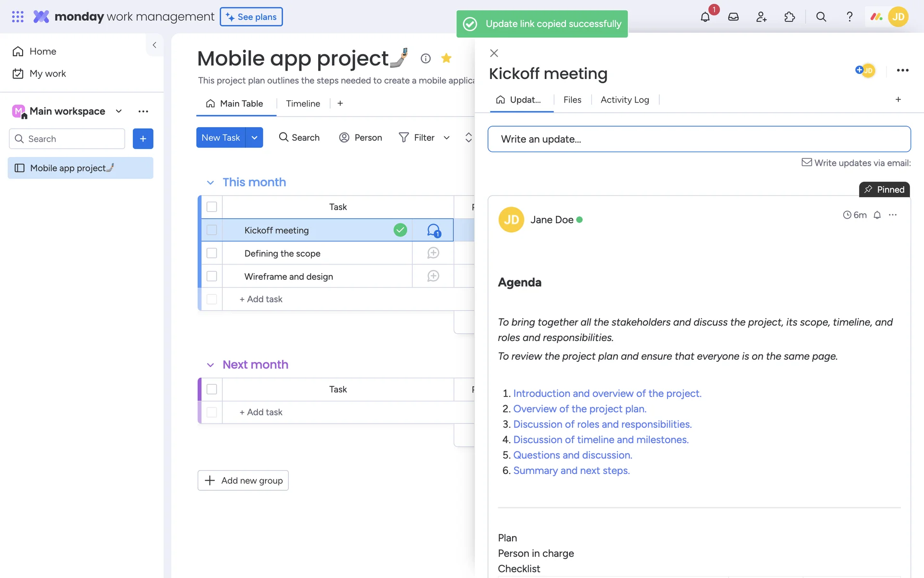Expand the Main workspace dropdown
Image resolution: width=924 pixels, height=578 pixels.
118,111
